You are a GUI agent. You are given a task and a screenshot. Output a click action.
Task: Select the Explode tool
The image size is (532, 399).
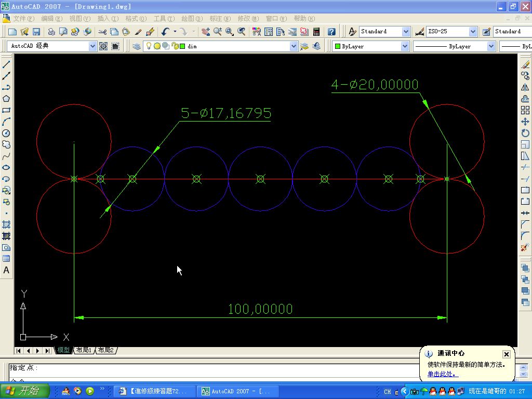pos(525,247)
